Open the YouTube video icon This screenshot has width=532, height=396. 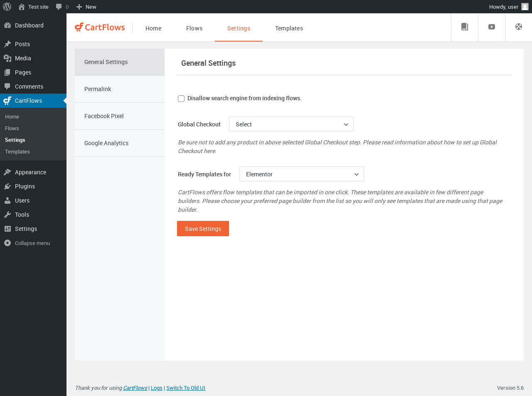(492, 27)
